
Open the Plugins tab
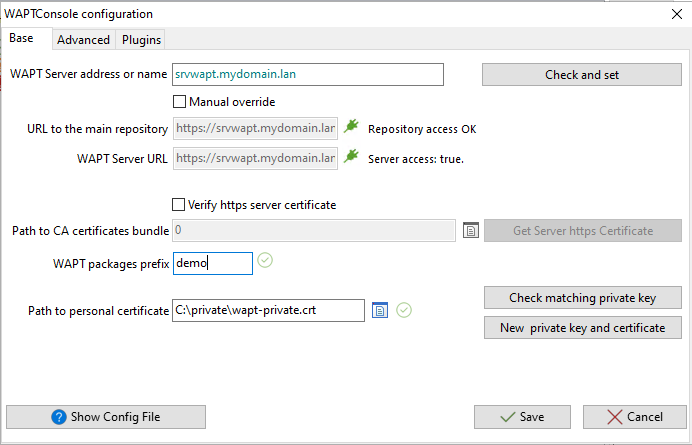tap(141, 40)
